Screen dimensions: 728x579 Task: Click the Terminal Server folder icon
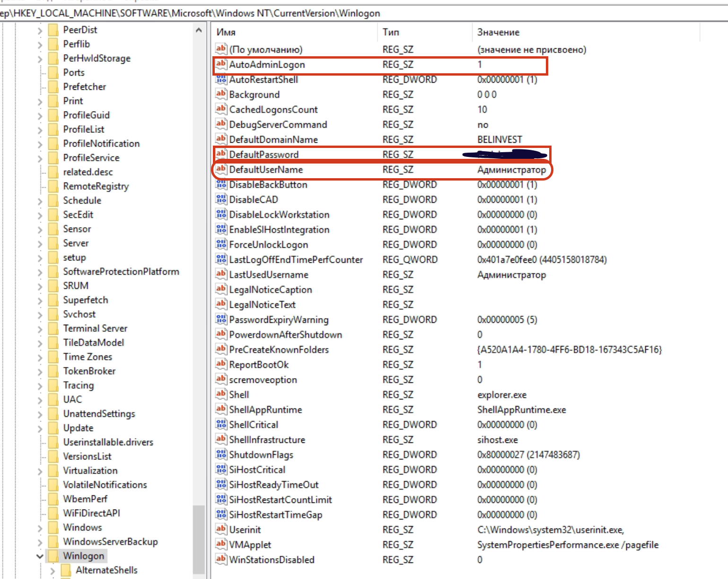point(53,328)
